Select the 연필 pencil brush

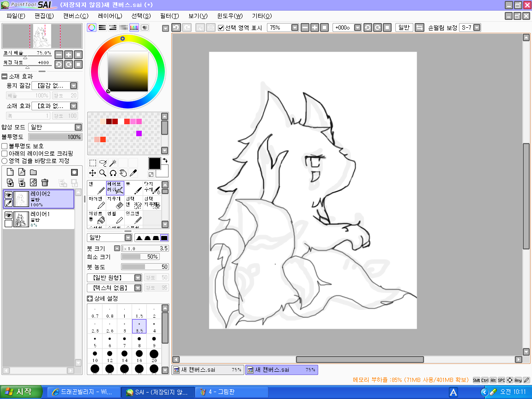pos(115,218)
